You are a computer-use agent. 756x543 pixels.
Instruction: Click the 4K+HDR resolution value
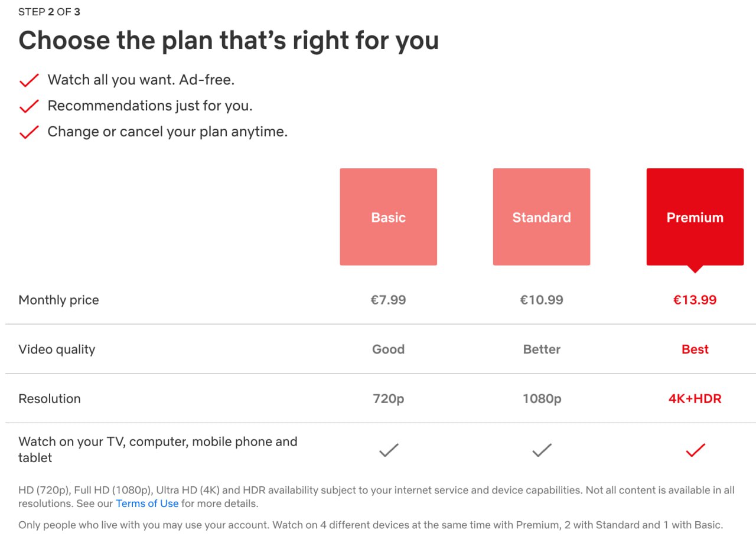[695, 399]
